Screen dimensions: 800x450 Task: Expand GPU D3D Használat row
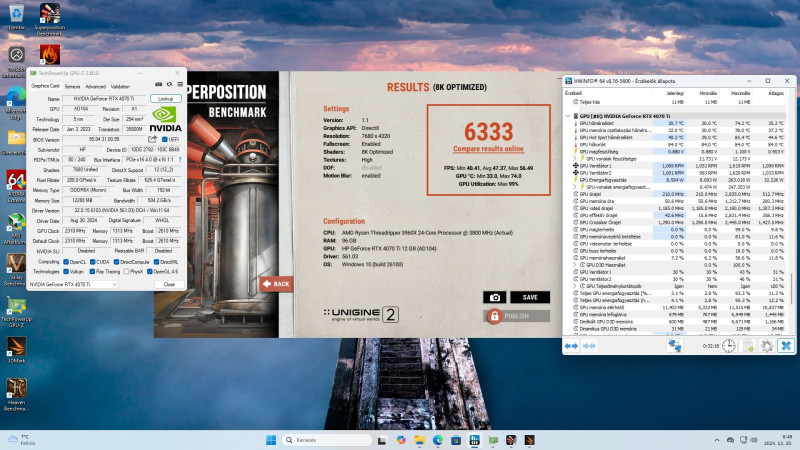pyautogui.click(x=575, y=265)
